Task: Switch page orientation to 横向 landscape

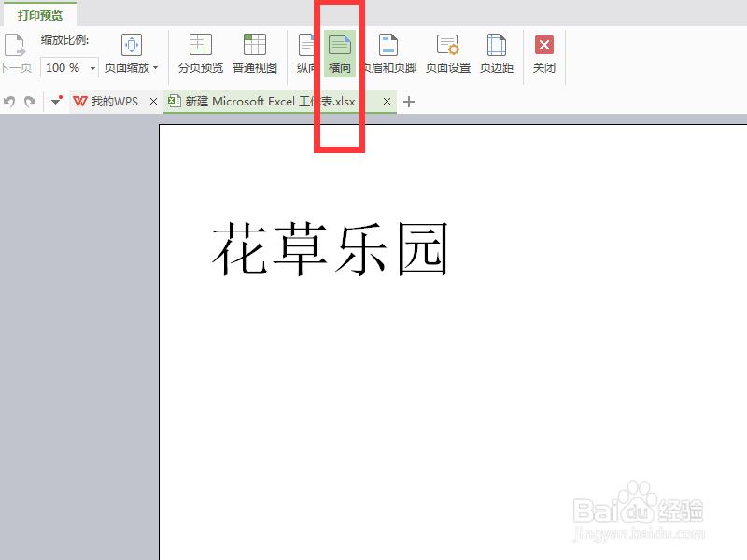Action: click(339, 51)
